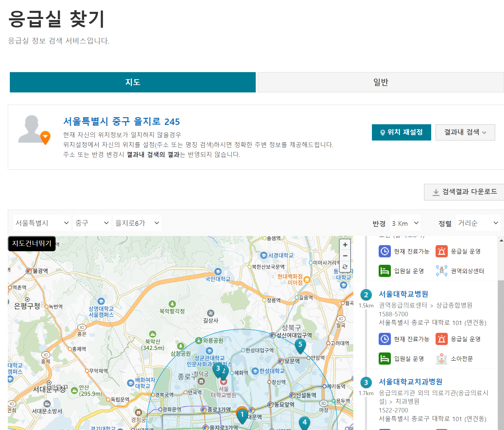Select map marker 1 near 을지로3가역
Viewport: 504px width, 430px height.
coord(242,414)
